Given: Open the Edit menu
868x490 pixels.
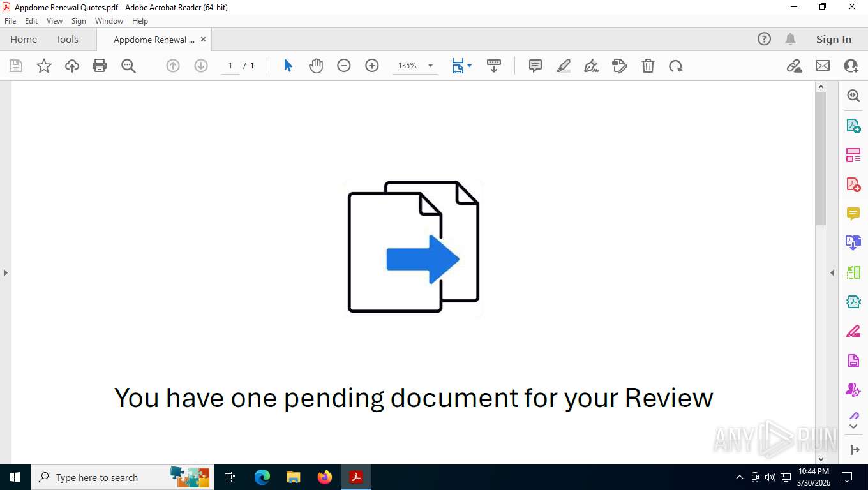Looking at the screenshot, I should 31,21.
